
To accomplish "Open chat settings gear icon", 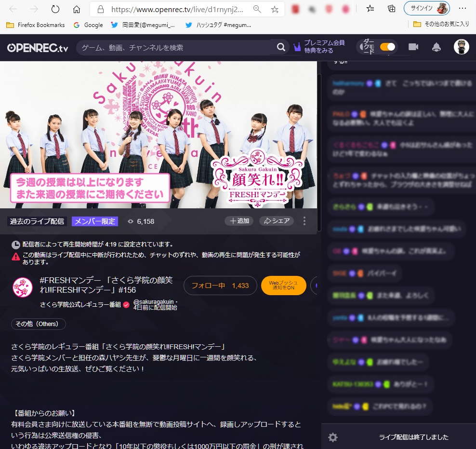I will 333,437.
